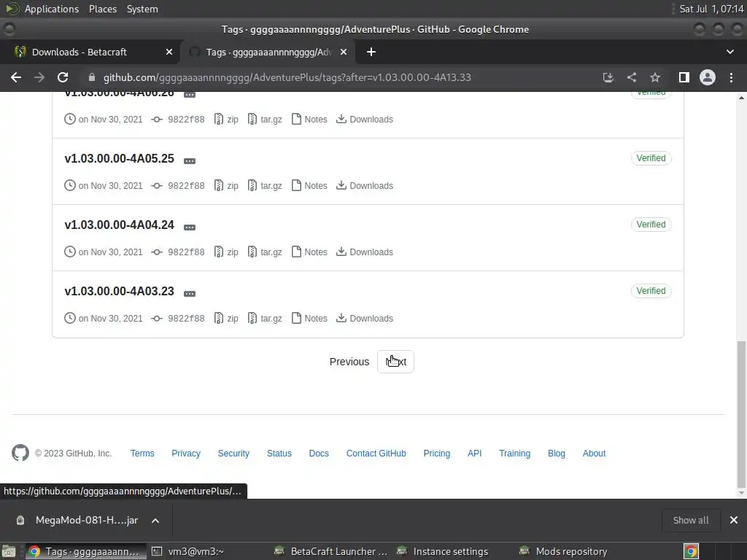Image resolution: width=747 pixels, height=560 pixels.
Task: Expand the ellipsis for tag 4A05.25
Action: click(190, 161)
